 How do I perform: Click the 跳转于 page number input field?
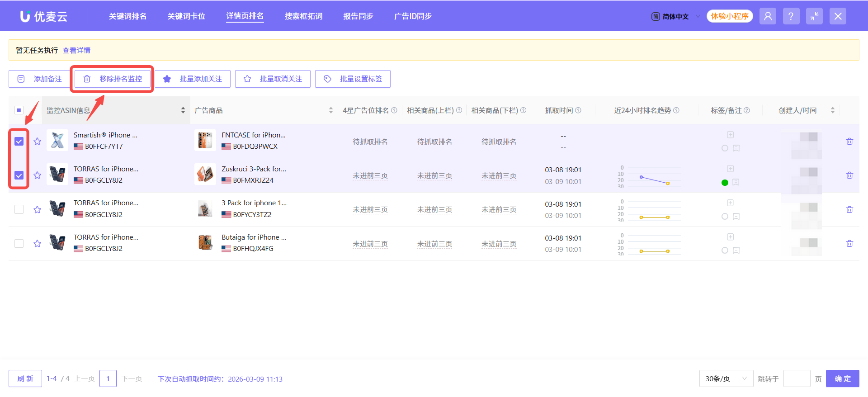(x=796, y=378)
